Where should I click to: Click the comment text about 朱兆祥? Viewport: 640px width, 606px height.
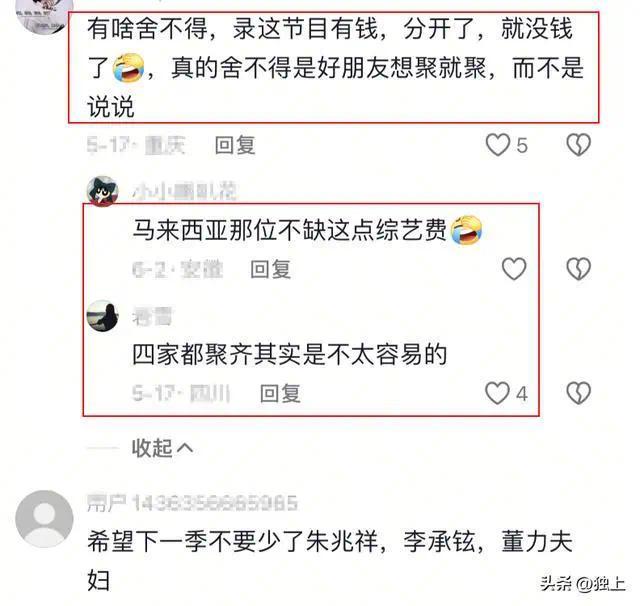coord(330,561)
